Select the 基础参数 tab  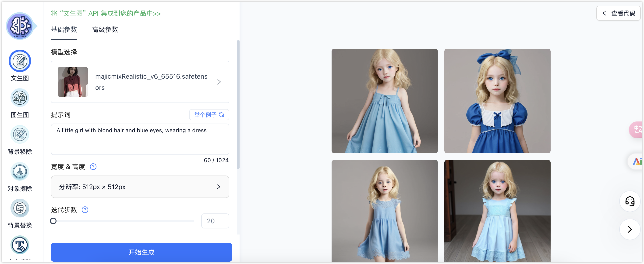[64, 29]
